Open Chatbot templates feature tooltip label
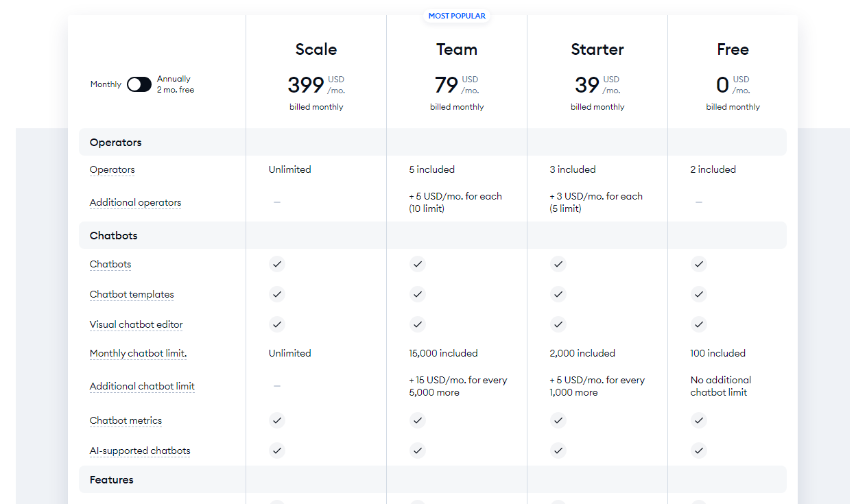 132,295
